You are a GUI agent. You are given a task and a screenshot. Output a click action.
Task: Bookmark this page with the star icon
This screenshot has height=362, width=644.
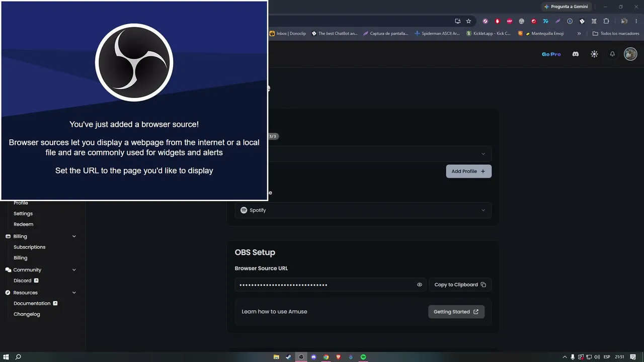tap(468, 21)
